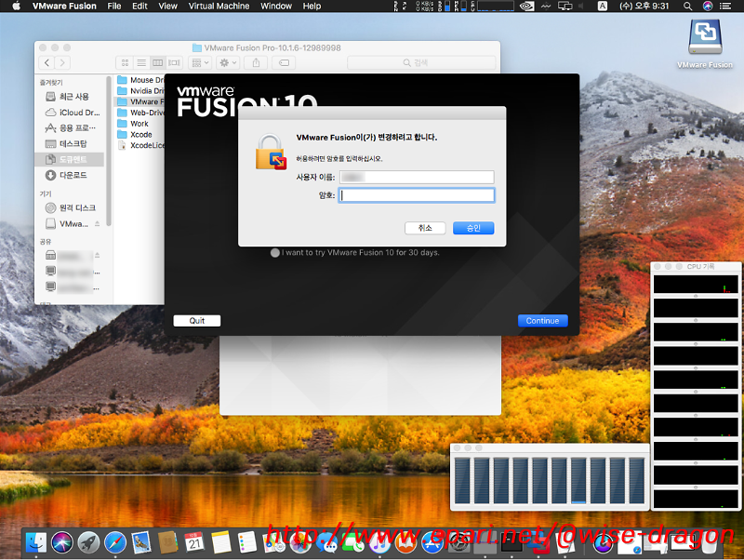Click the Finder edit tags button
The height and width of the screenshot is (560, 744).
coord(285,62)
